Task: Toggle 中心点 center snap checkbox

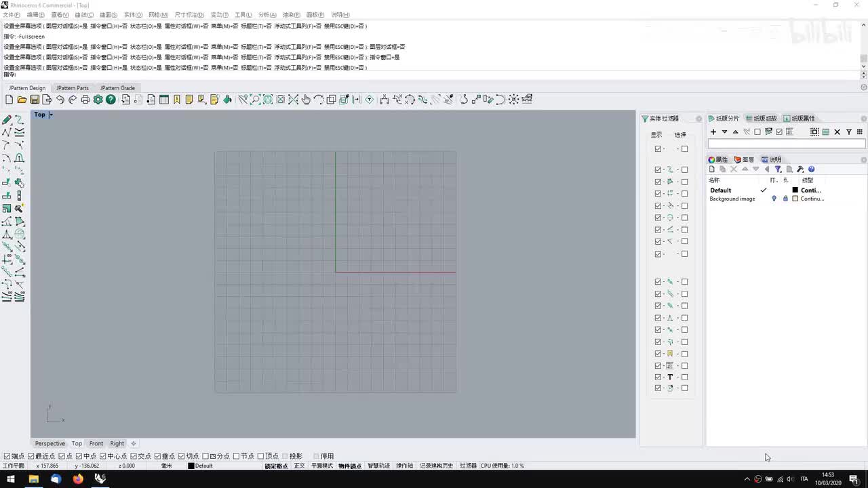Action: (x=102, y=456)
